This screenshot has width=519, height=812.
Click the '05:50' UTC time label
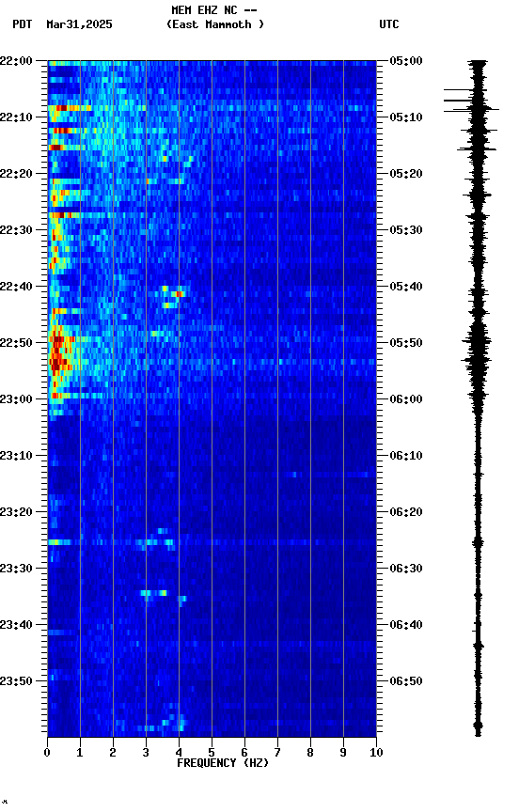pyautogui.click(x=406, y=343)
